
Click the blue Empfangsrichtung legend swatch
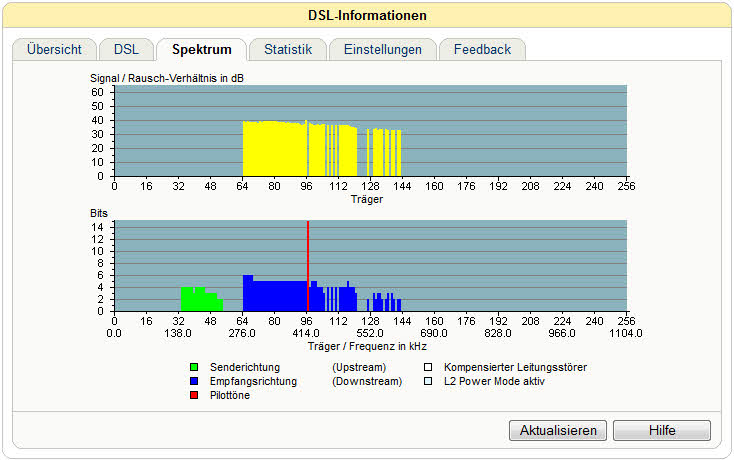(x=194, y=381)
